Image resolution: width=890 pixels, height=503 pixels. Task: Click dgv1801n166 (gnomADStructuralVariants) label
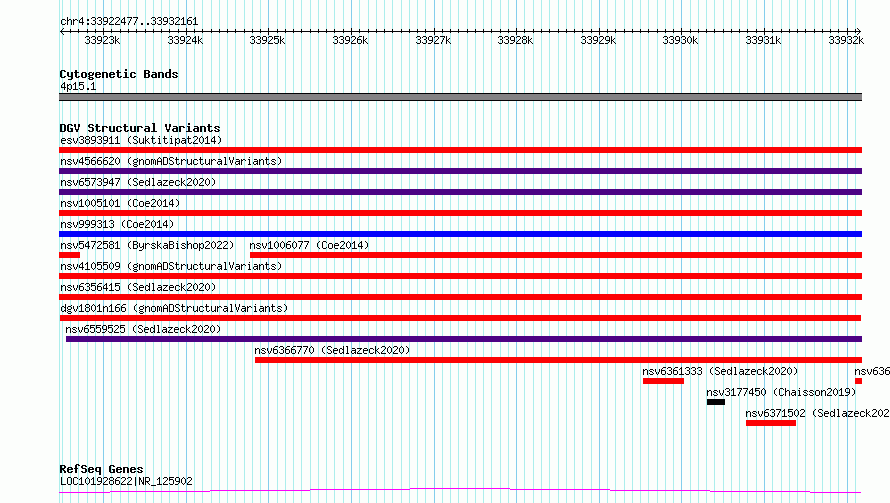tap(174, 308)
